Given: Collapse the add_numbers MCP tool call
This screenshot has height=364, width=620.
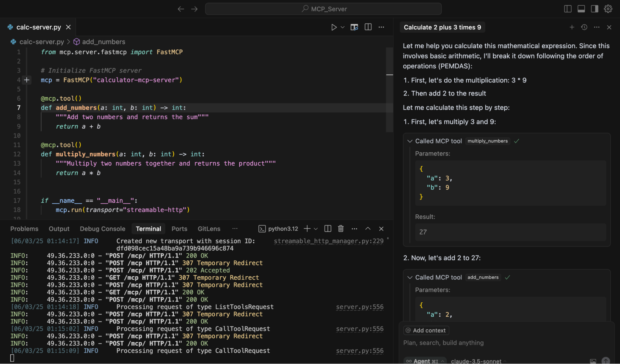Looking at the screenshot, I should click(410, 278).
